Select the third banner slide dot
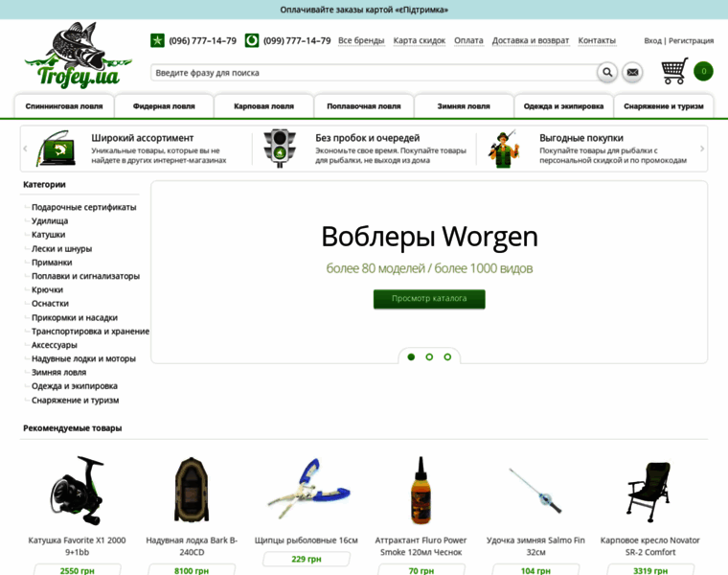 point(447,356)
